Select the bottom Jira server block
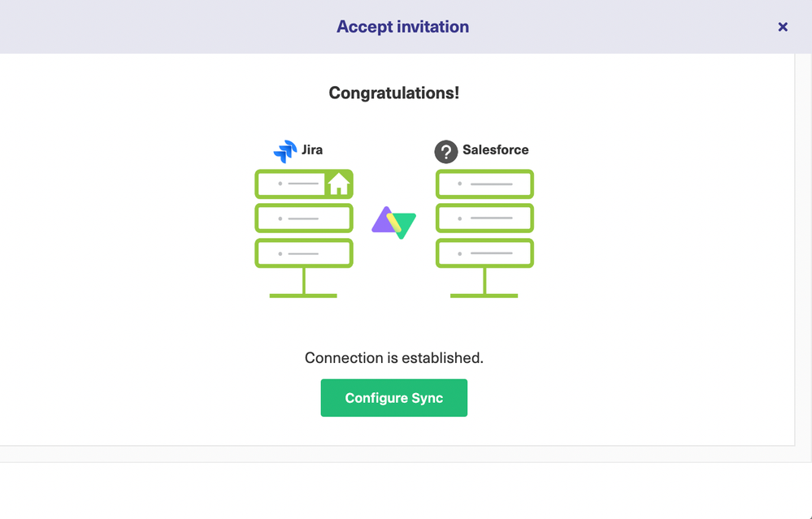The image size is (812, 519). point(304,253)
